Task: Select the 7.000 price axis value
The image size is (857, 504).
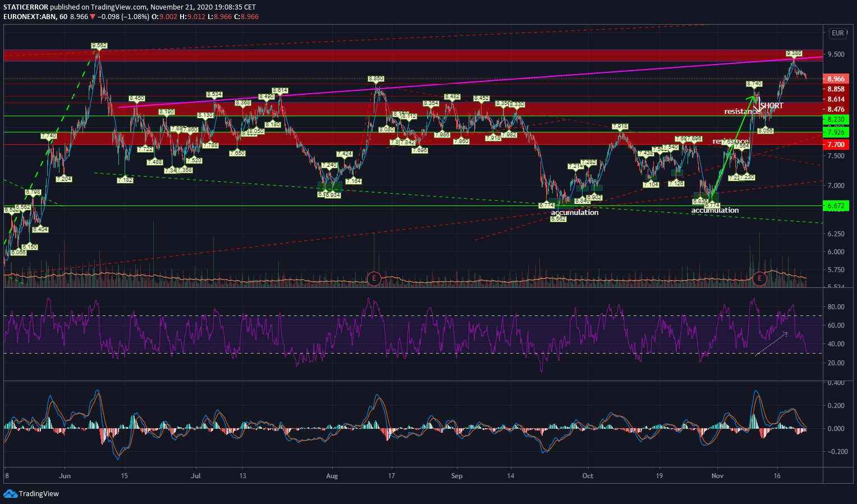Action: pyautogui.click(x=836, y=186)
